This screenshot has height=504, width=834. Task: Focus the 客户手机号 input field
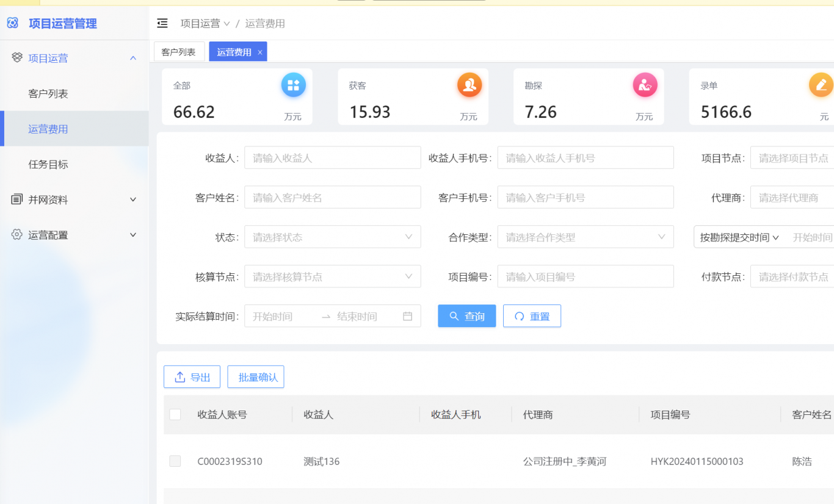pos(586,198)
